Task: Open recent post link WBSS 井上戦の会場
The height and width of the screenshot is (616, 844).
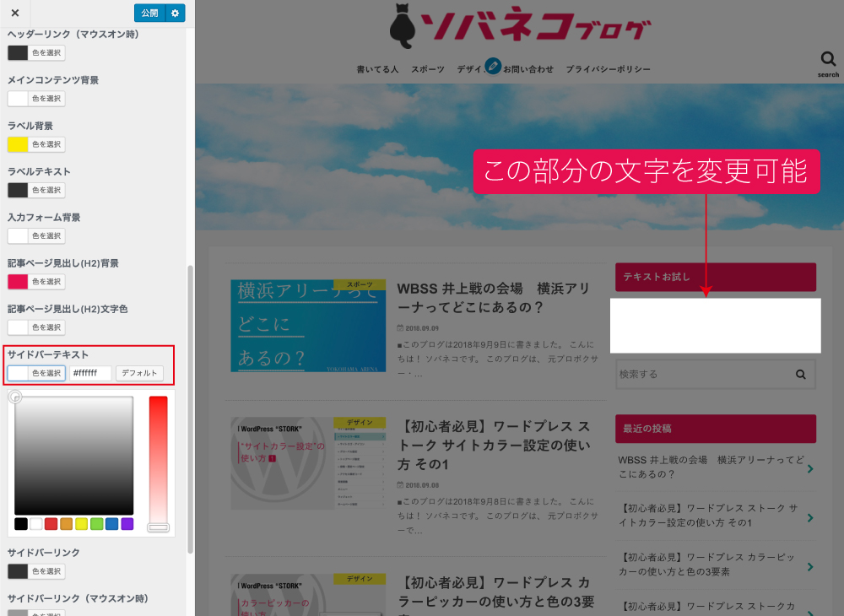Action: (x=711, y=467)
